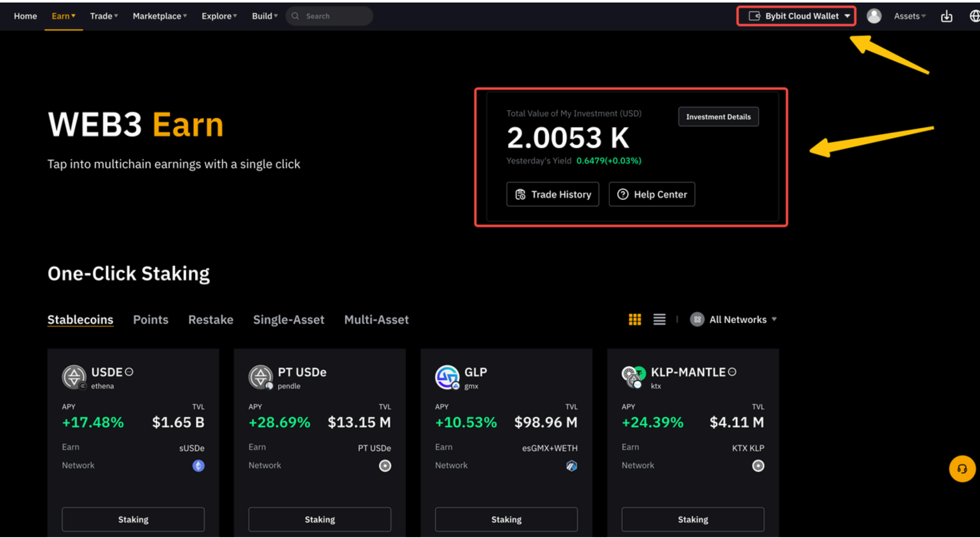Viewport: 980px width, 538px height.
Task: Click the Trade History button
Action: coord(552,194)
